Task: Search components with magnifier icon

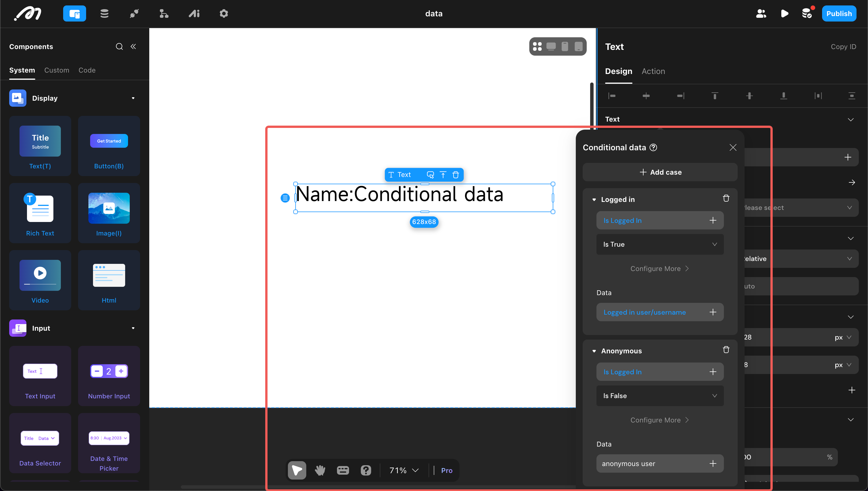Action: click(x=119, y=46)
